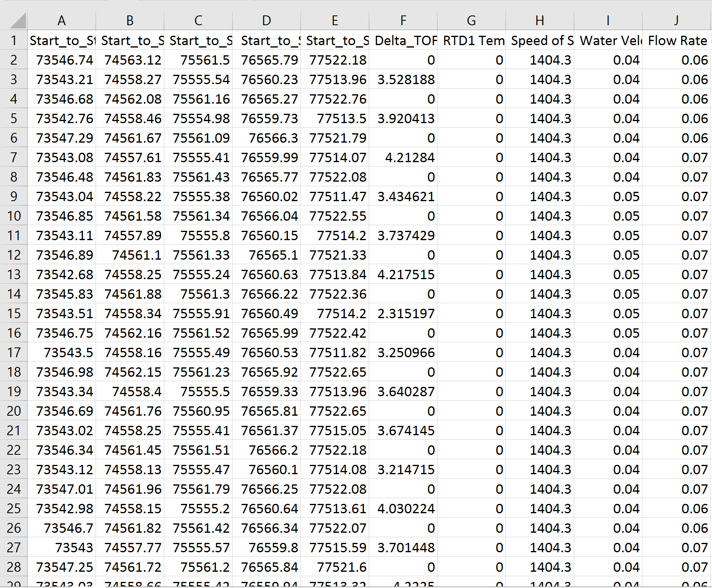Select column G header
The image size is (712, 588).
coord(471,20)
